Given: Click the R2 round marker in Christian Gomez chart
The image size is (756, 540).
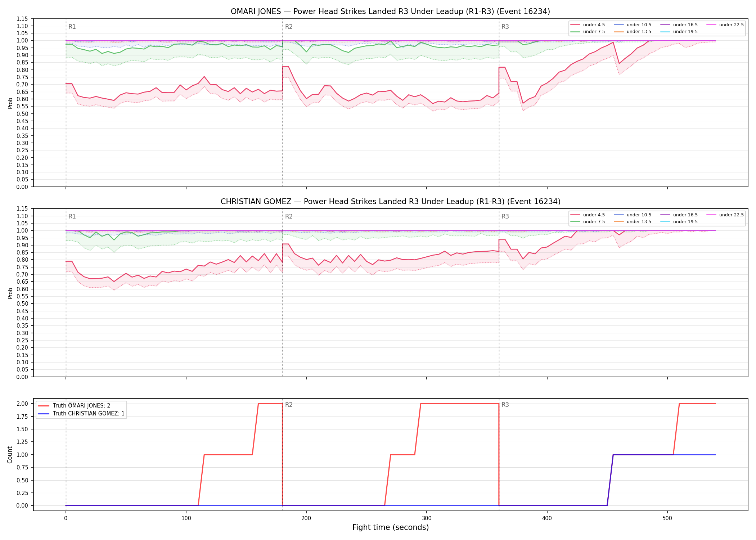Looking at the screenshot, I should (289, 216).
